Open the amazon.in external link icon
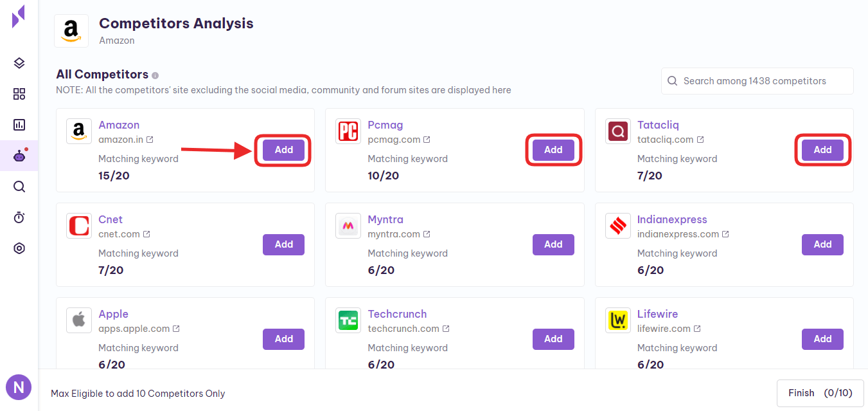The width and height of the screenshot is (868, 411). 150,140
